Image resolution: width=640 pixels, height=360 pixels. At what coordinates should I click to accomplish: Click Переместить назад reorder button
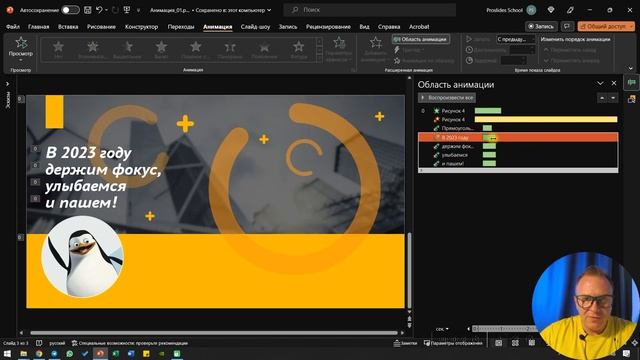[570, 50]
